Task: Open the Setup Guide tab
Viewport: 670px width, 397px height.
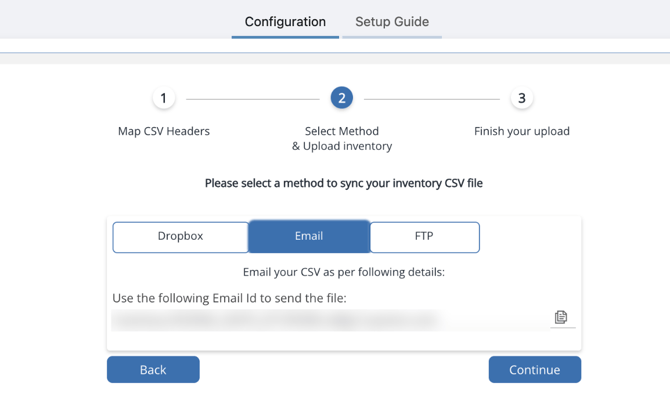Action: [392, 21]
